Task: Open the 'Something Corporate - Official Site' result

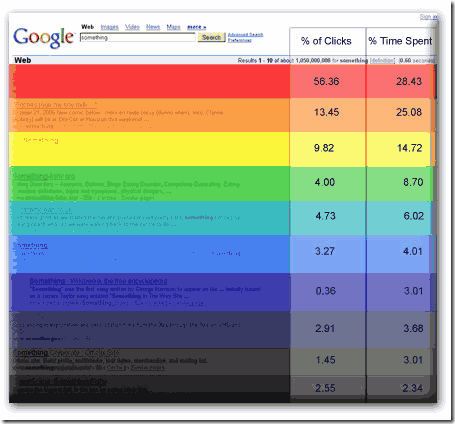Action: pyautogui.click(x=66, y=353)
